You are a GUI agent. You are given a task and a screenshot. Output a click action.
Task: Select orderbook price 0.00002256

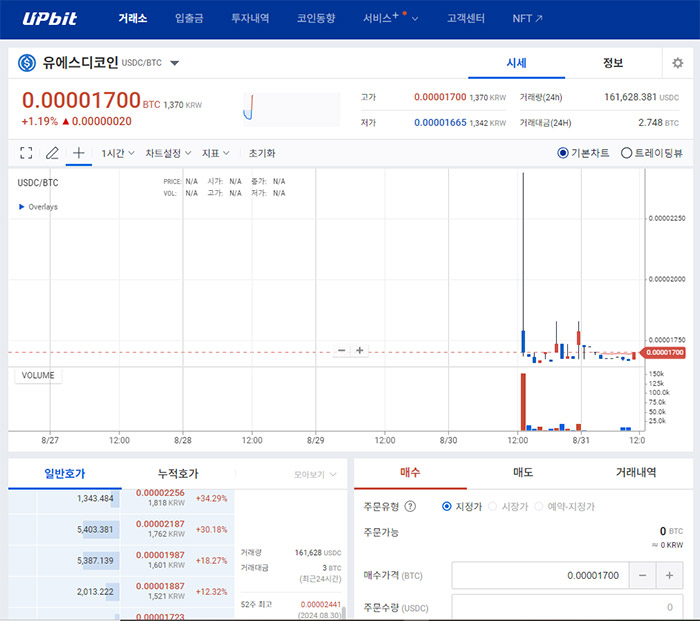(x=160, y=493)
